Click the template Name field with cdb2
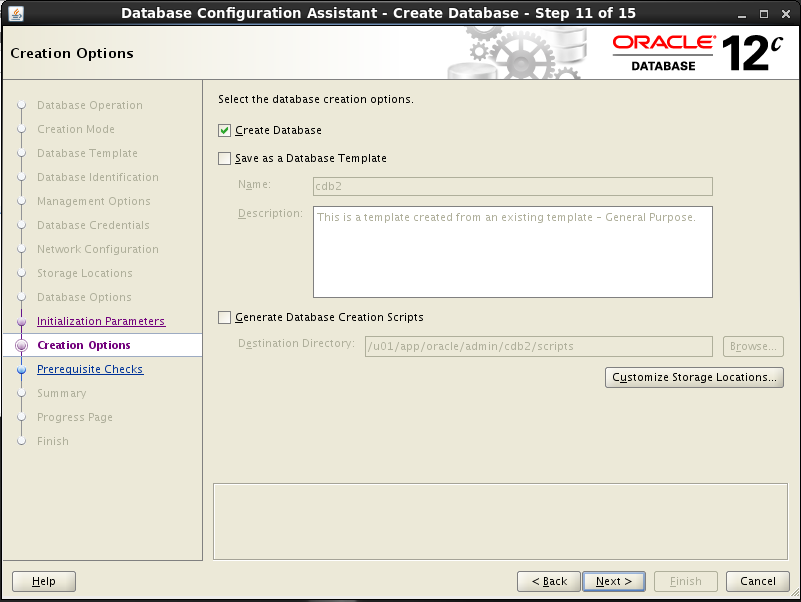The height and width of the screenshot is (602, 801). click(512, 187)
